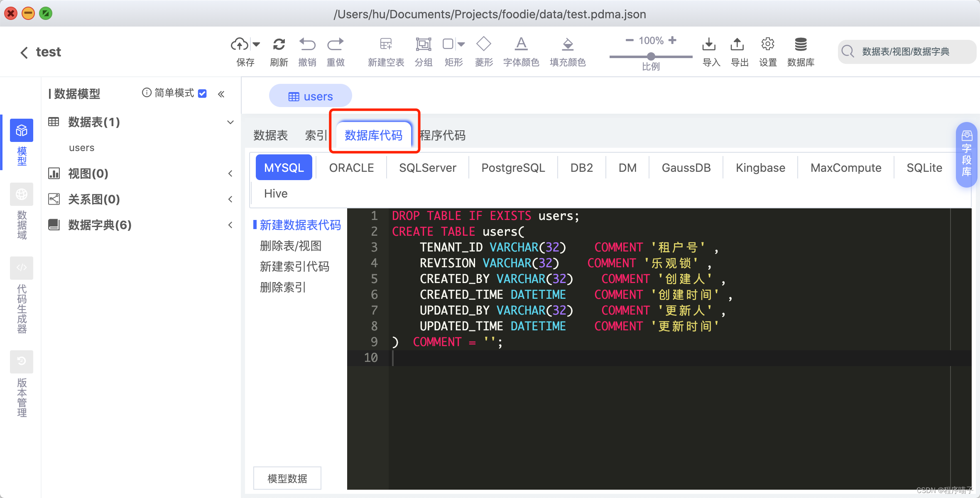Click the Refresh icon in toolbar
Screen dimensions: 980x498
pyautogui.click(x=279, y=44)
